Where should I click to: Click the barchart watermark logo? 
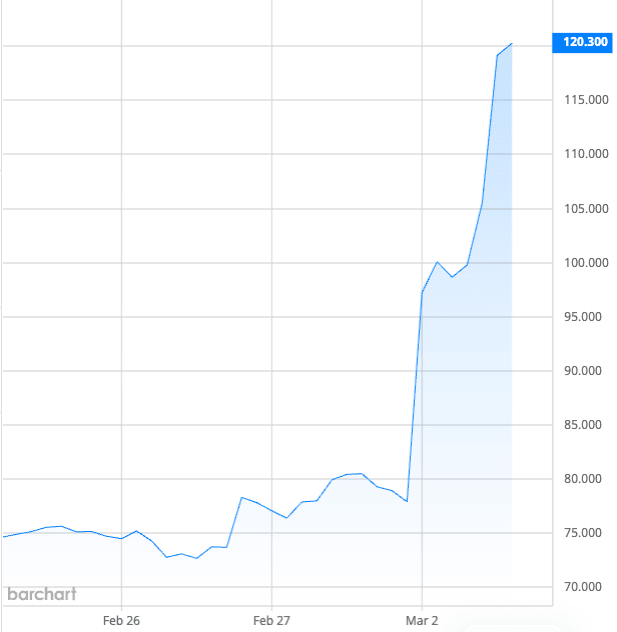click(x=41, y=594)
